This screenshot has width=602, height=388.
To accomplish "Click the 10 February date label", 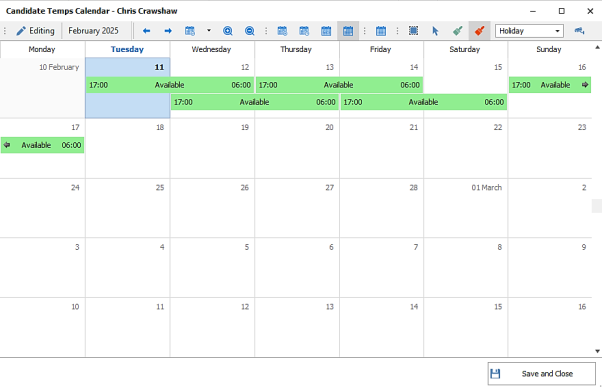I will [x=59, y=67].
